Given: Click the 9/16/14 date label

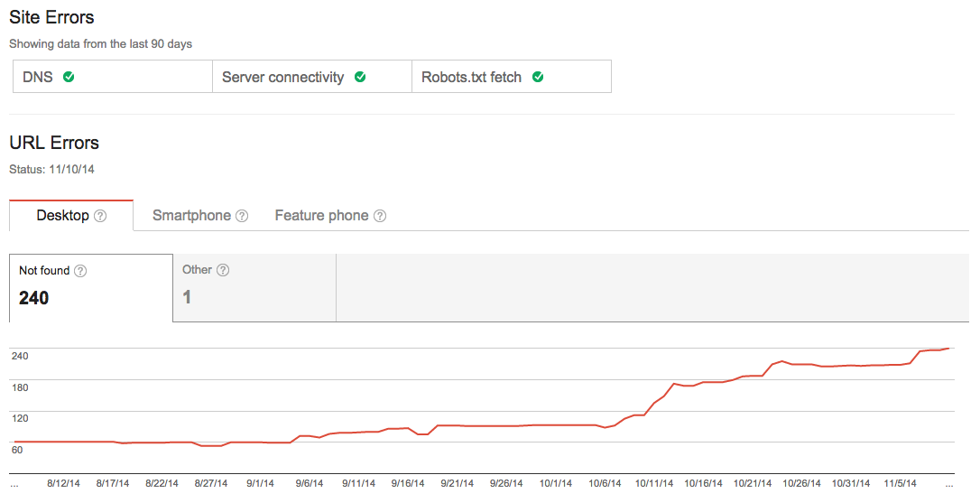Looking at the screenshot, I should point(408,484).
